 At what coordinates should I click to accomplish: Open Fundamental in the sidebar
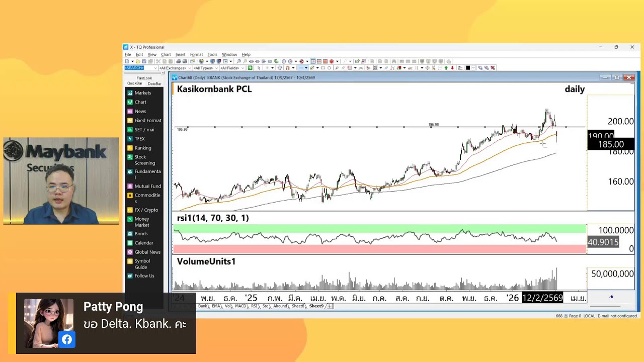(x=147, y=174)
